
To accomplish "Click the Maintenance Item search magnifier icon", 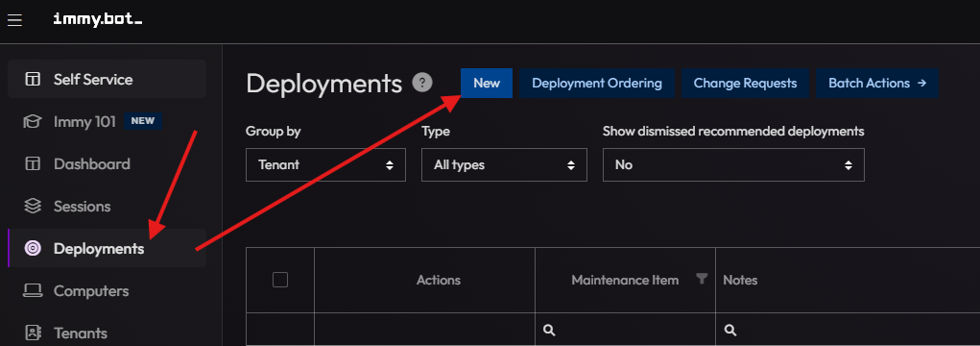I will point(549,330).
